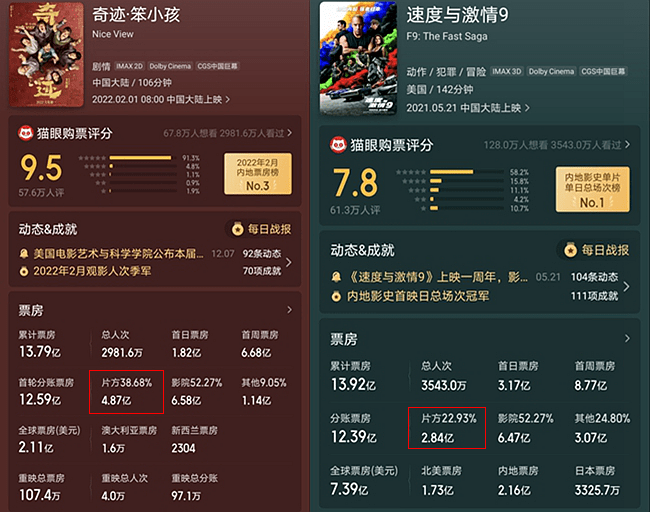Screen dimensions: 650x512
Task: Select CGS中国巨幕 tag under 速度与激情9
Action: (603, 71)
